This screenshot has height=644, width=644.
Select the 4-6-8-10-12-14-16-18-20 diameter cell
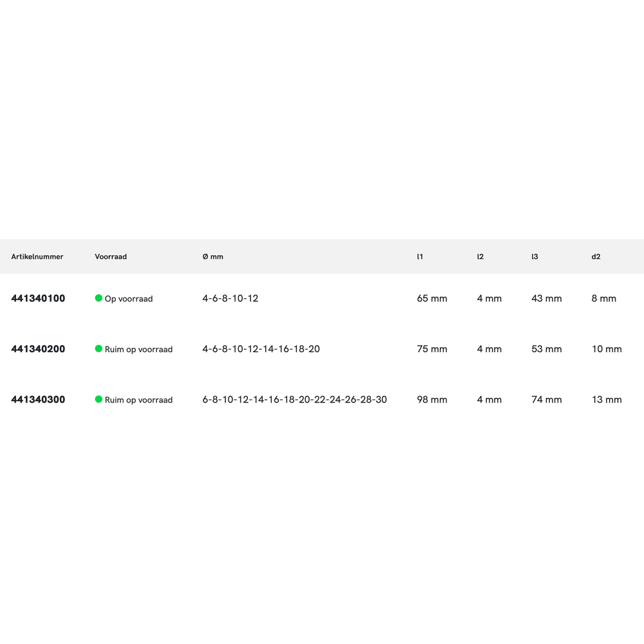[261, 349]
